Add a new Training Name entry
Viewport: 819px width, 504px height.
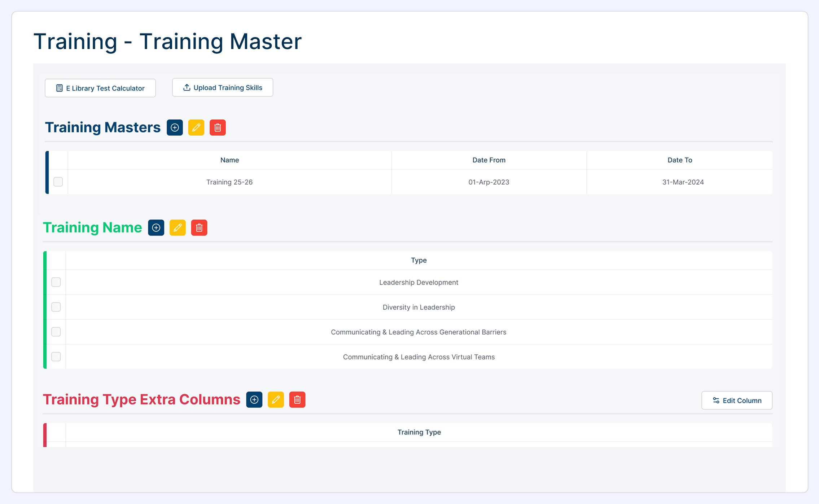coord(156,228)
